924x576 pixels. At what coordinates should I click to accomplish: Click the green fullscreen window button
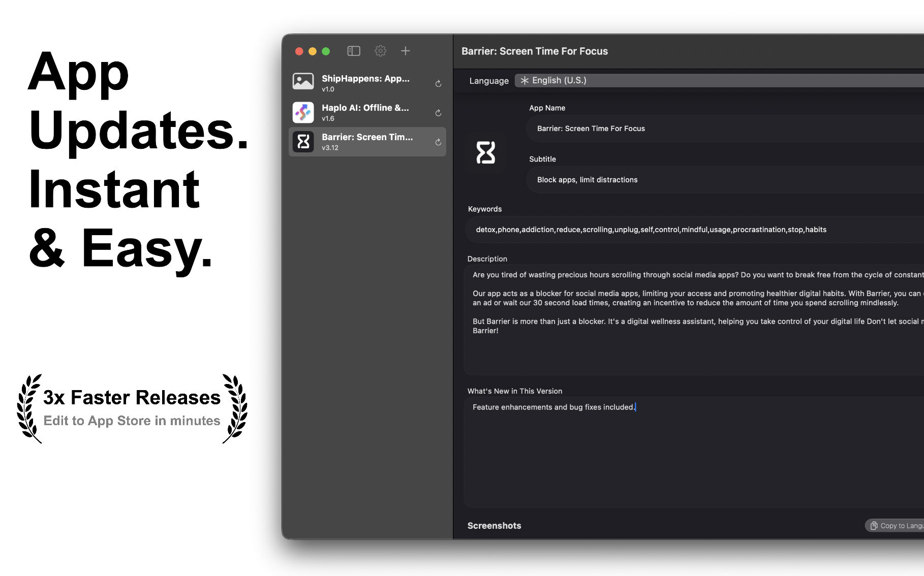[x=326, y=51]
